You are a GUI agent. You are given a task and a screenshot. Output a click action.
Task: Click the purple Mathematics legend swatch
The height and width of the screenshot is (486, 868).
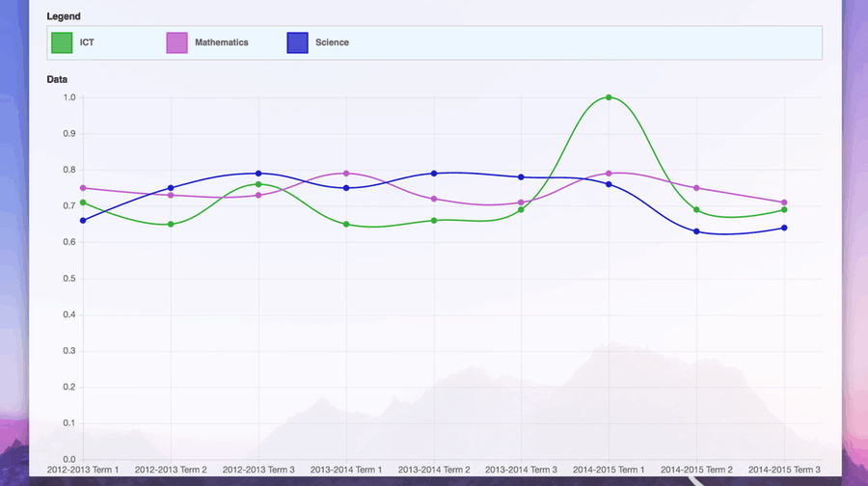point(176,42)
